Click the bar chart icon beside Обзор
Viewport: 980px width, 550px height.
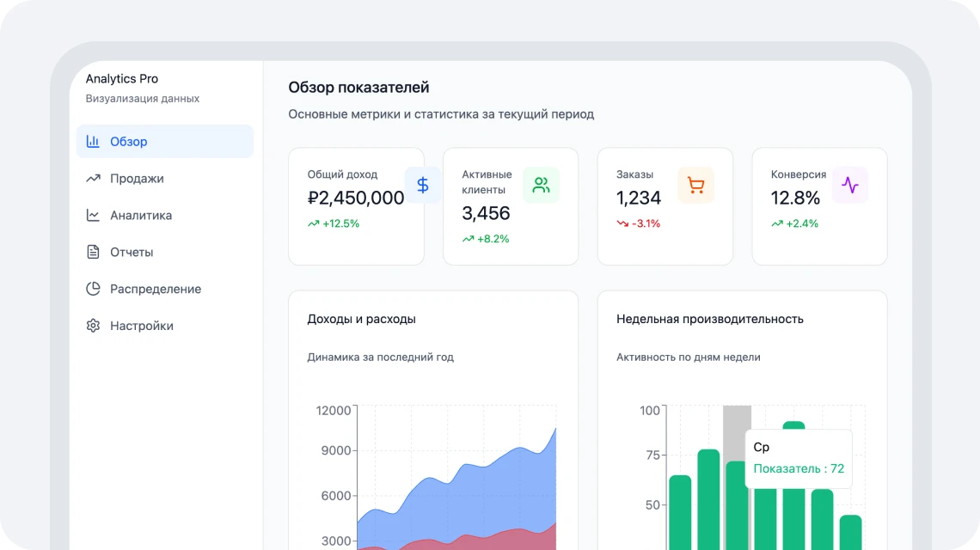coord(93,142)
